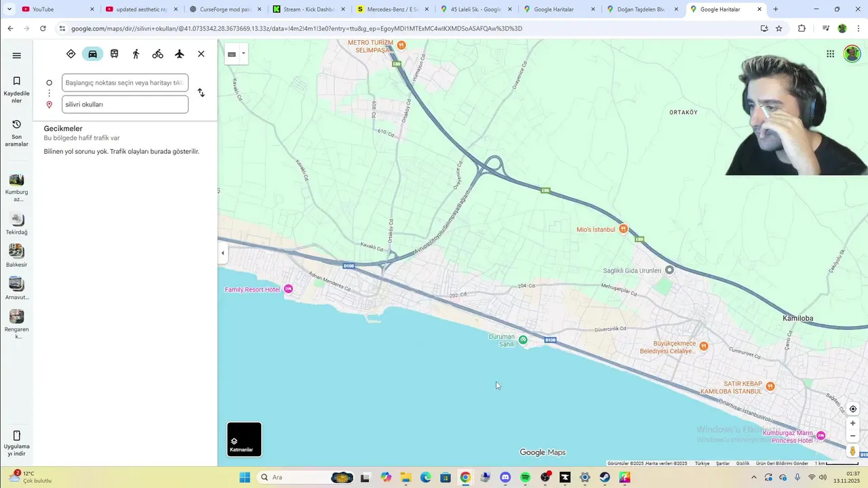Click Duruman Sahili map marker

pyautogui.click(x=523, y=340)
